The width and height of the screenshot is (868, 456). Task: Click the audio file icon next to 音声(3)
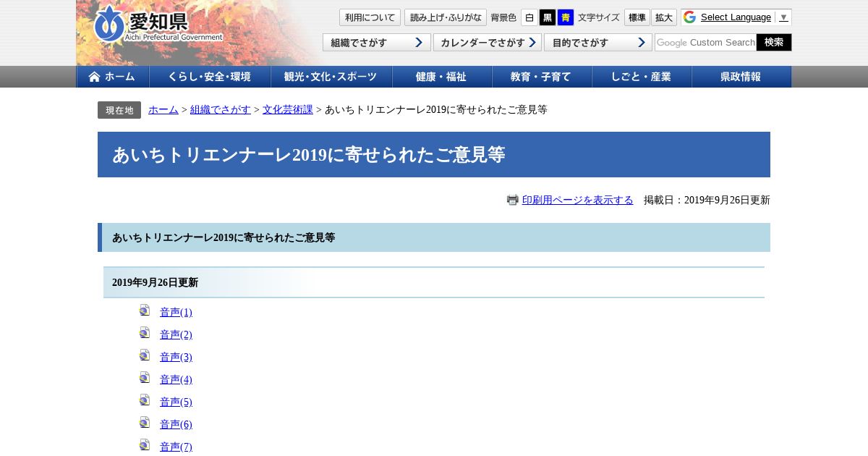point(145,355)
